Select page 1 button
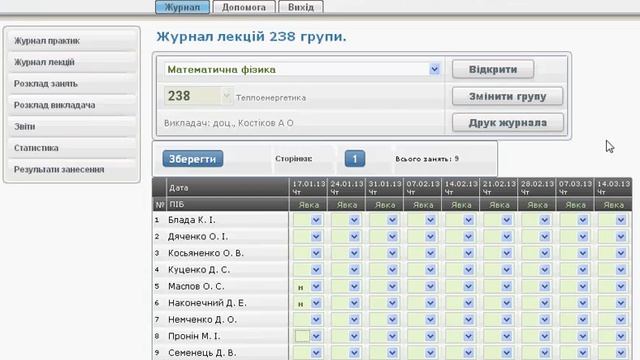The height and width of the screenshot is (360, 640). point(355,159)
